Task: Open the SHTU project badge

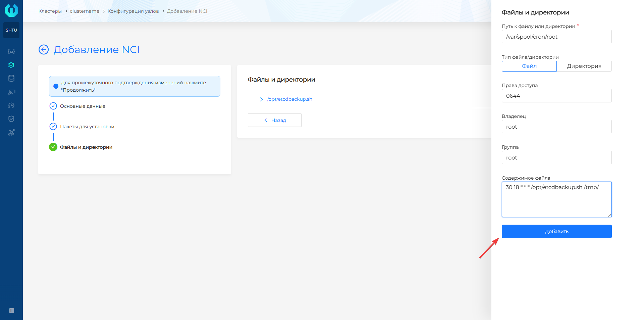Action: (x=11, y=30)
